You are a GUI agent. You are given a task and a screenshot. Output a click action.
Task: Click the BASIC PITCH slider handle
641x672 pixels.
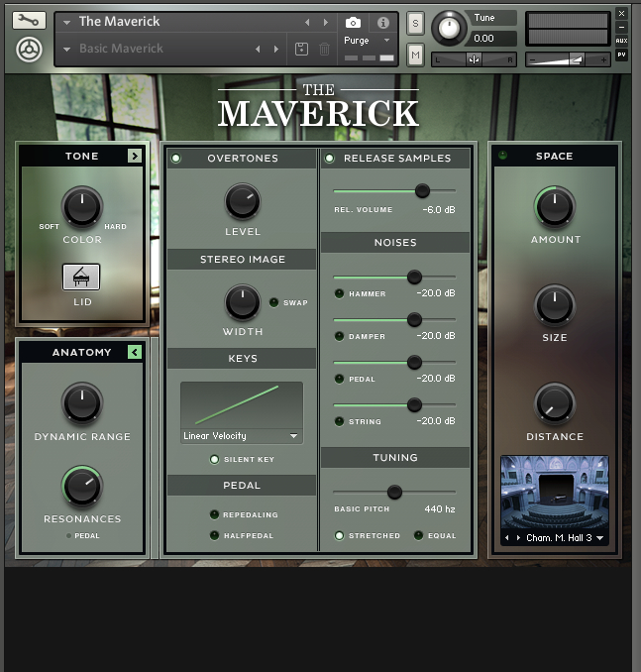pos(394,493)
